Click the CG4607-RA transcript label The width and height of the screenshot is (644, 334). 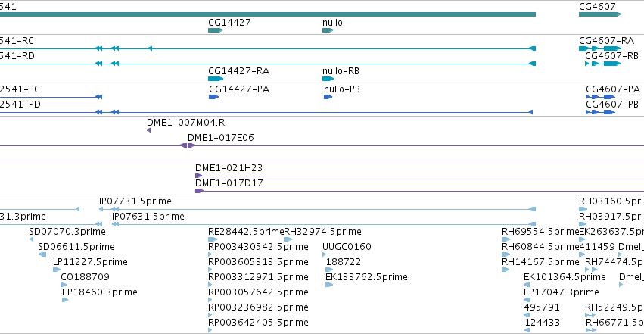pos(607,41)
